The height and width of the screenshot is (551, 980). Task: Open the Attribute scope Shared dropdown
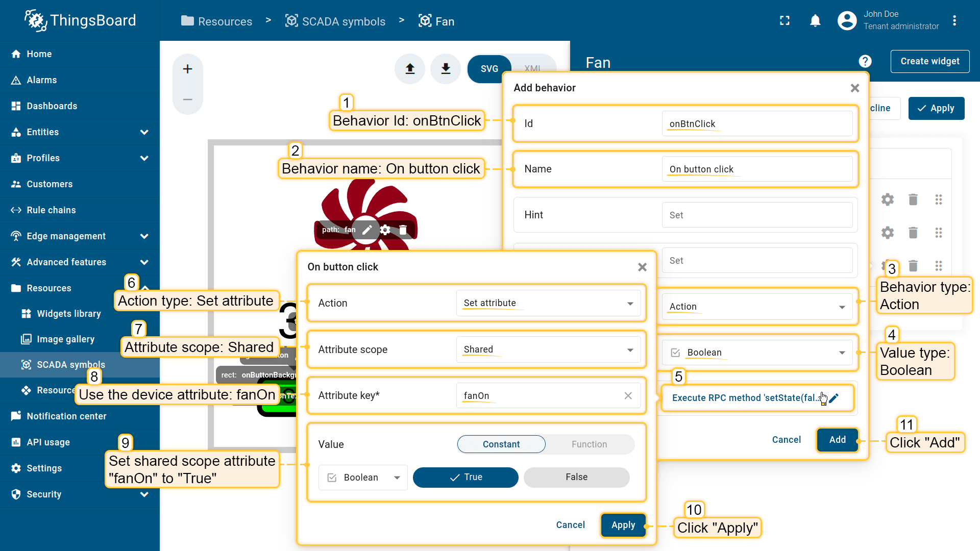(x=548, y=349)
